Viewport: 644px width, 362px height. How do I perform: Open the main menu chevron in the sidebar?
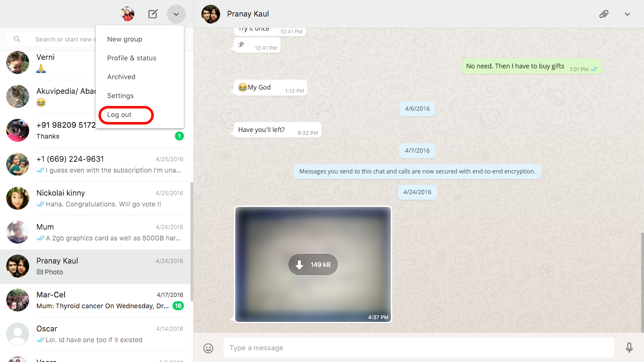176,14
